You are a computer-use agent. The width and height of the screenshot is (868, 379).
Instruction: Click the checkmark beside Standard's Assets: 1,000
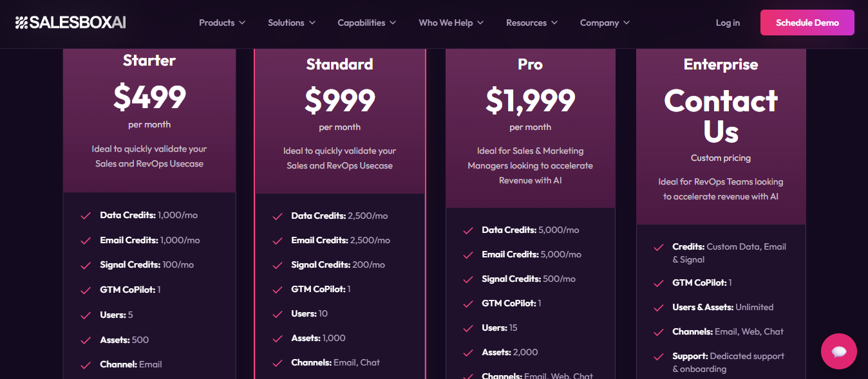tap(276, 338)
